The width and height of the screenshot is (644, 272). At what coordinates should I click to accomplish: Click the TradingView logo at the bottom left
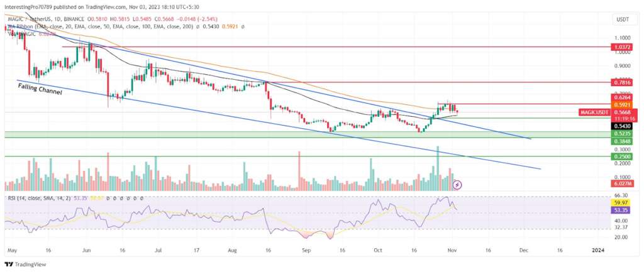coord(25,264)
